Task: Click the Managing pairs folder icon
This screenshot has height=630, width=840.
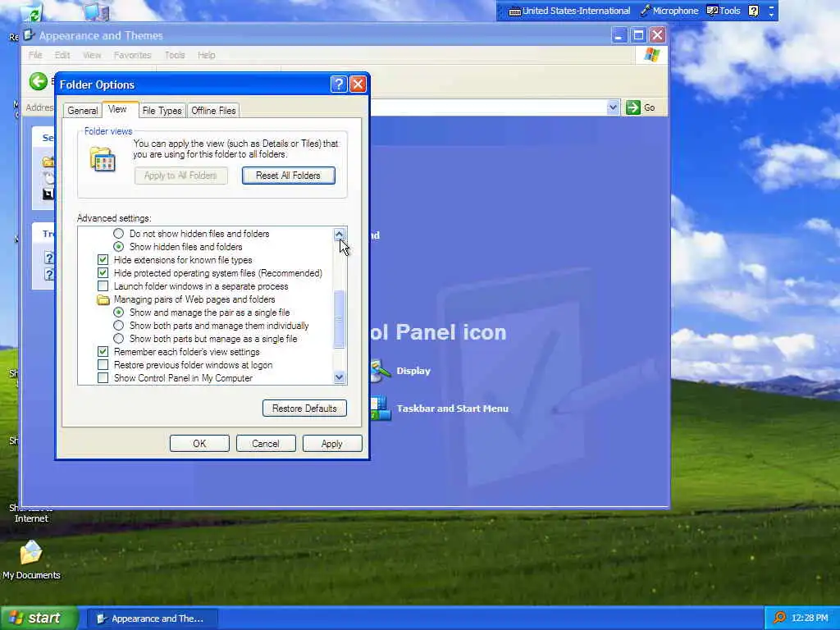Action: click(103, 299)
